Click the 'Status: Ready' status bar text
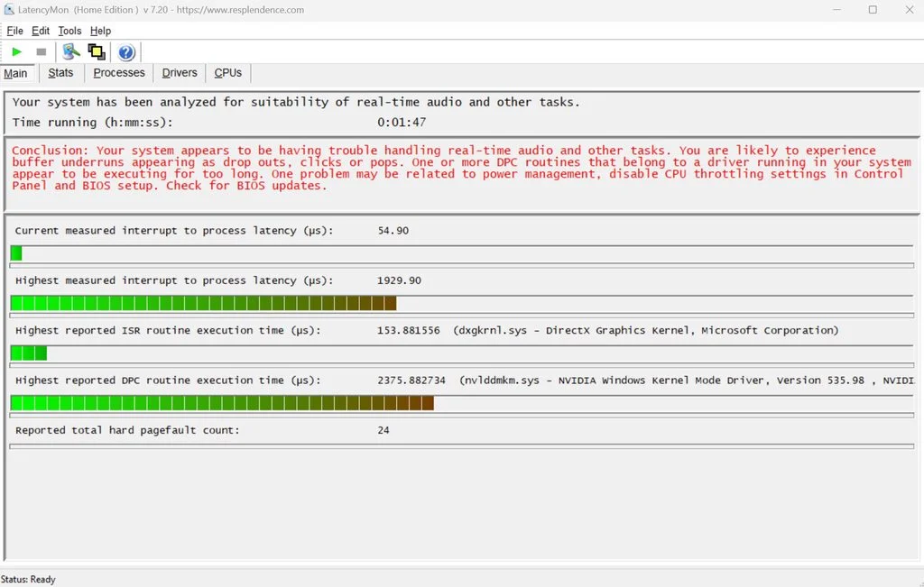 [28, 580]
